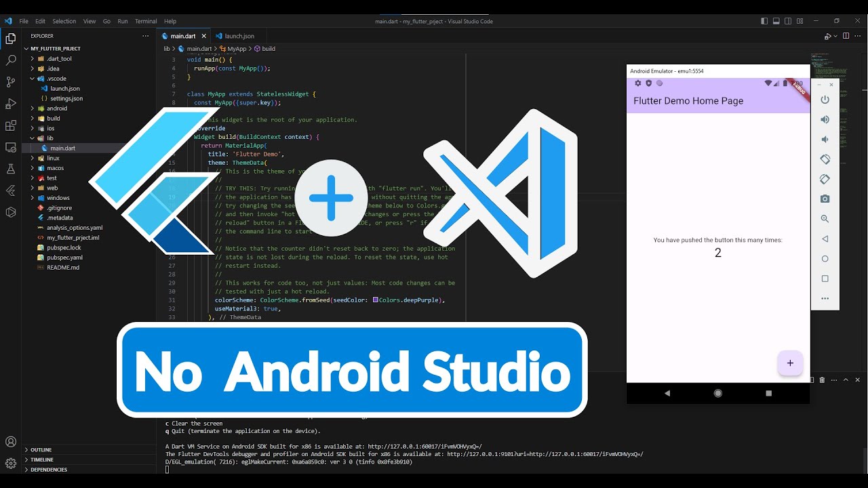Open the Testing flask view
This screenshot has width=868, height=488.
[11, 169]
